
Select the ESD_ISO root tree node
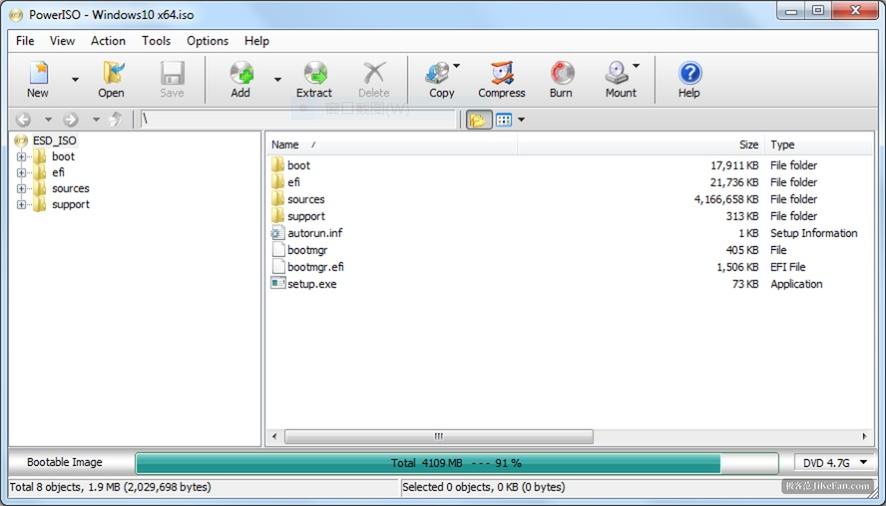click(x=54, y=140)
